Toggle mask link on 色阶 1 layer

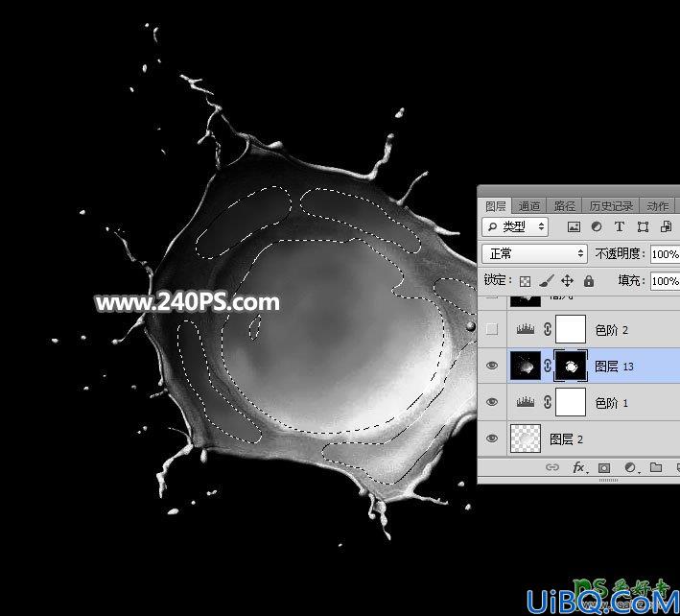point(548,402)
